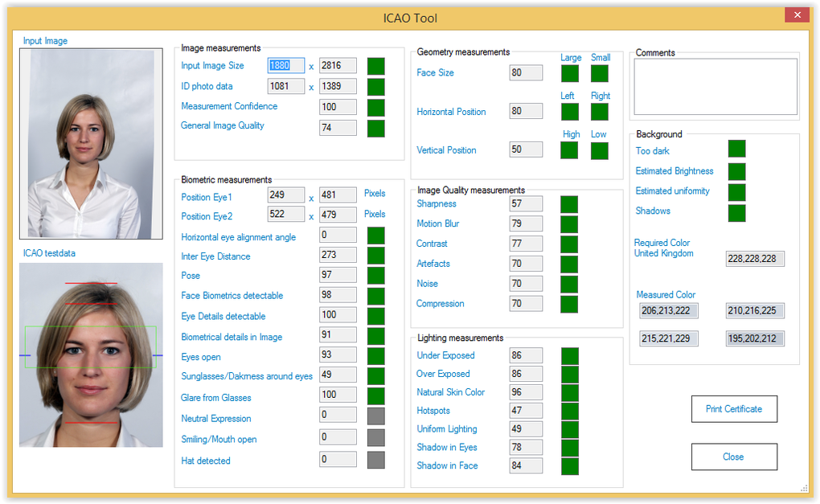Screen dimensions: 820x504
Task: Close the ICAO Tool window
Action: pyautogui.click(x=797, y=15)
